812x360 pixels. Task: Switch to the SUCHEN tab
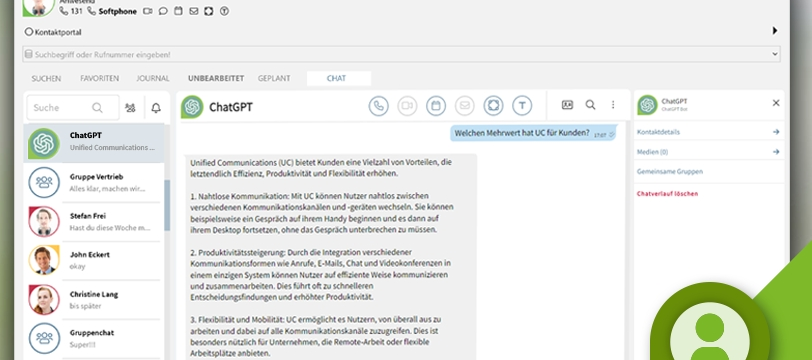tap(46, 79)
